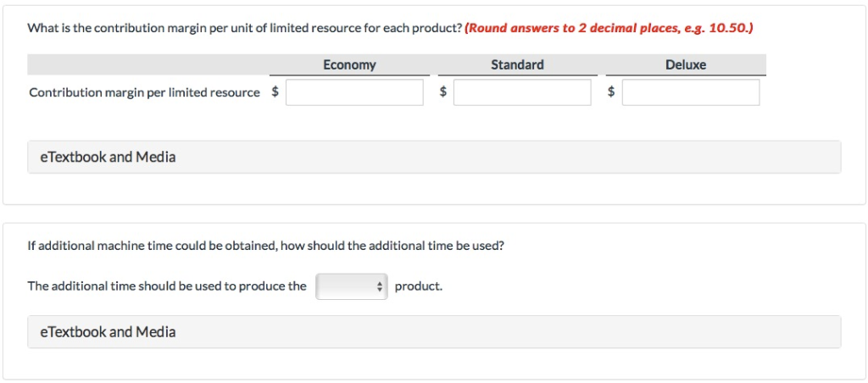This screenshot has width=868, height=383.
Task: Click the dollar sign before the Deluxe field
Action: [610, 92]
